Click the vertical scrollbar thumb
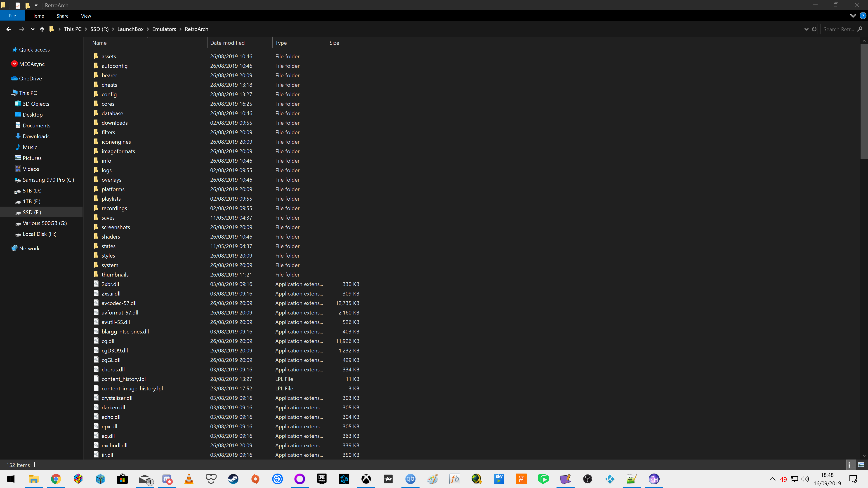Image resolution: width=868 pixels, height=488 pixels. (864, 102)
